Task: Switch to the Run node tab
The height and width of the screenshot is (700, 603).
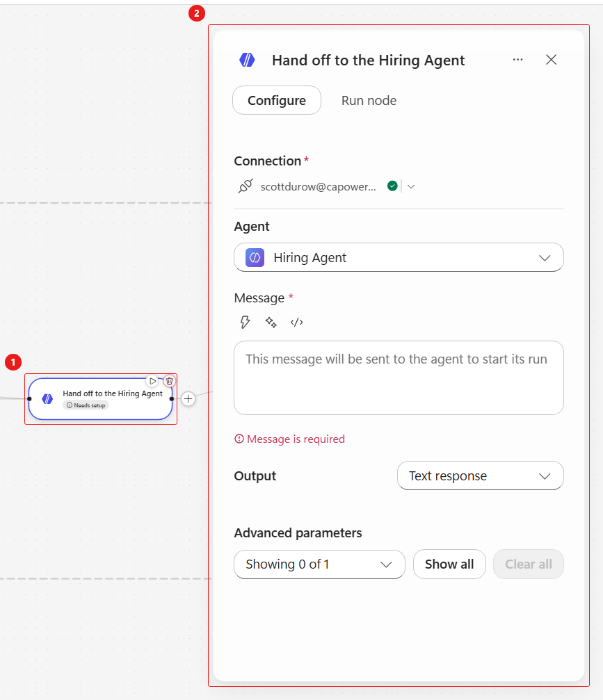Action: [369, 100]
